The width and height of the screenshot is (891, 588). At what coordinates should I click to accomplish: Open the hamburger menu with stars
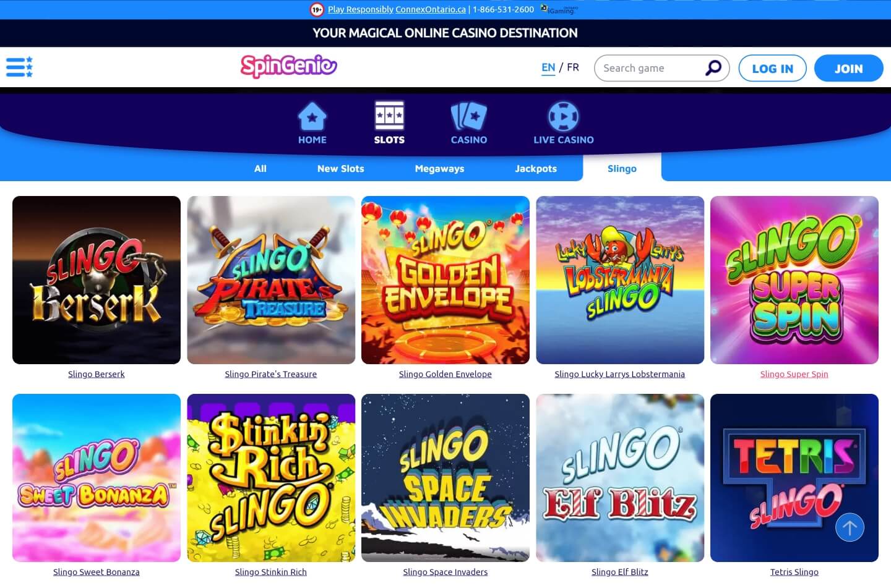coord(19,67)
